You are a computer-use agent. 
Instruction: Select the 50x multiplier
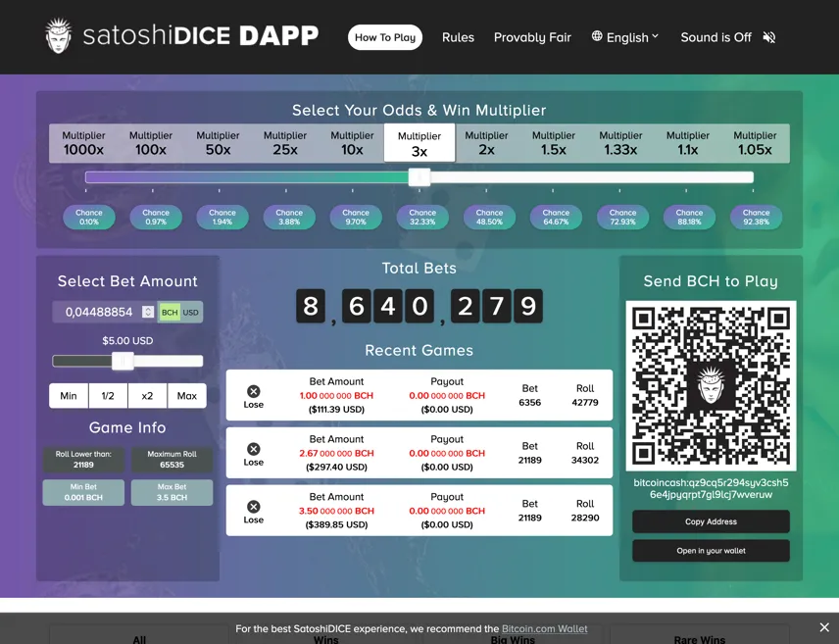point(218,143)
